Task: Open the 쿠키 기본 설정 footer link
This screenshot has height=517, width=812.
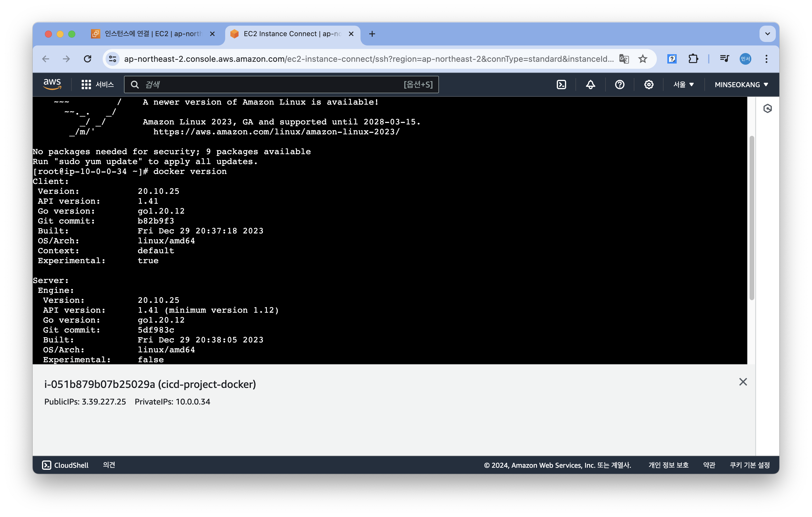Action: click(749, 465)
